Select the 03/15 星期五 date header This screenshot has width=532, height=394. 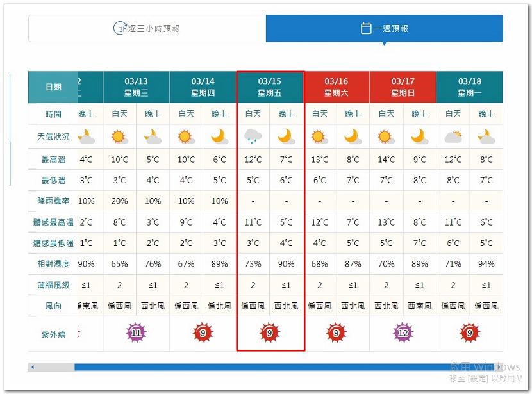[269, 87]
